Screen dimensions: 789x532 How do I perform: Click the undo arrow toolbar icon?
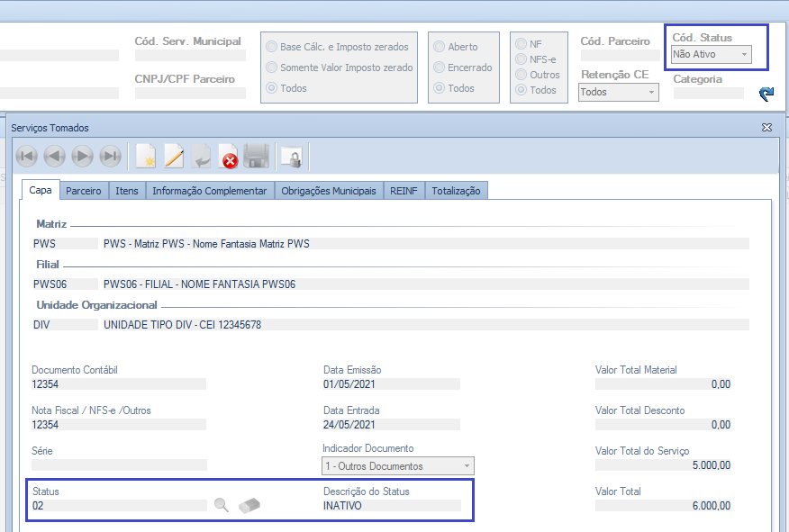coord(201,157)
